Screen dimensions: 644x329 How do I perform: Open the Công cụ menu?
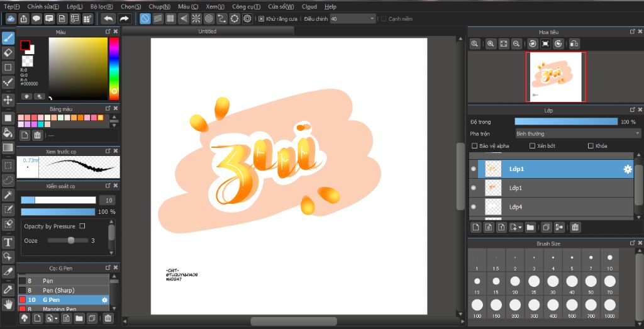(246, 6)
